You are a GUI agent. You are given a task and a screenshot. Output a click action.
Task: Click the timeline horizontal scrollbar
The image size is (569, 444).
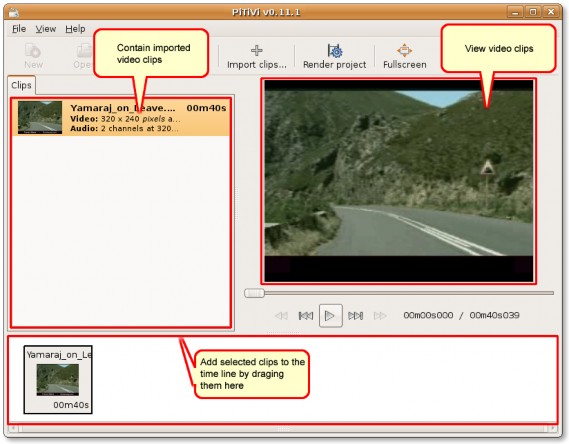click(x=283, y=429)
